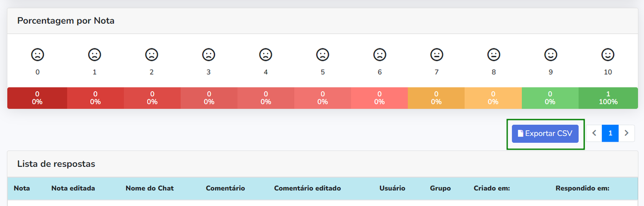Click the neutral face icon for score 7
The image size is (644, 206).
click(436, 54)
